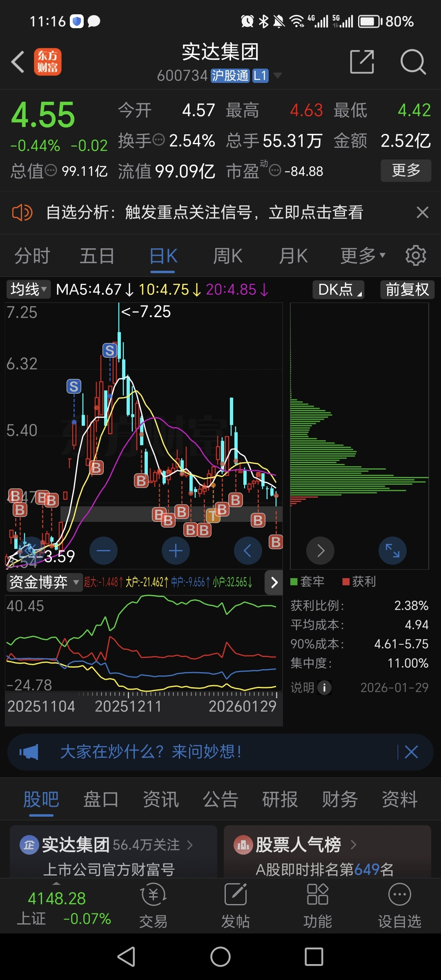Open the search magnifier icon
The image size is (441, 980).
413,62
